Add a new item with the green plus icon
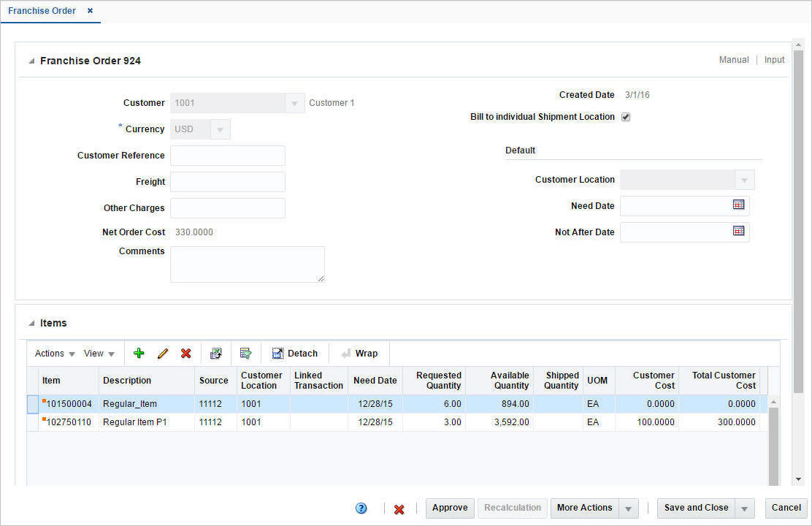This screenshot has height=526, width=812. tap(138, 354)
